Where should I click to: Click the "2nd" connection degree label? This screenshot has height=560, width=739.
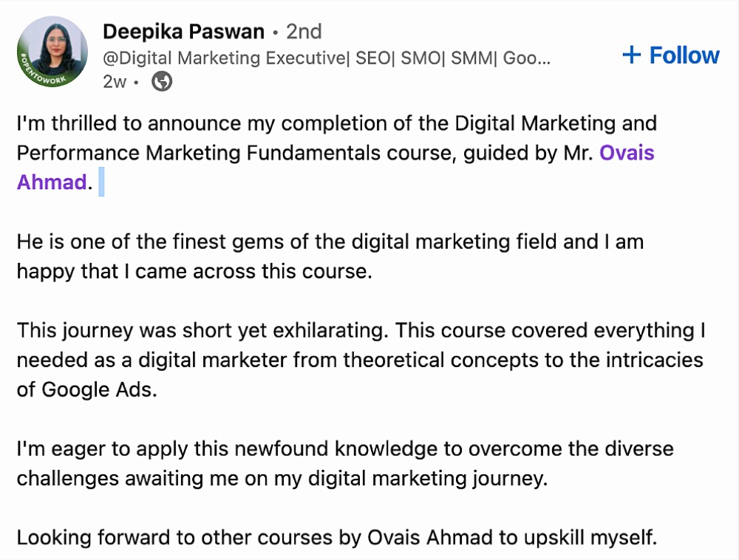coord(304,32)
